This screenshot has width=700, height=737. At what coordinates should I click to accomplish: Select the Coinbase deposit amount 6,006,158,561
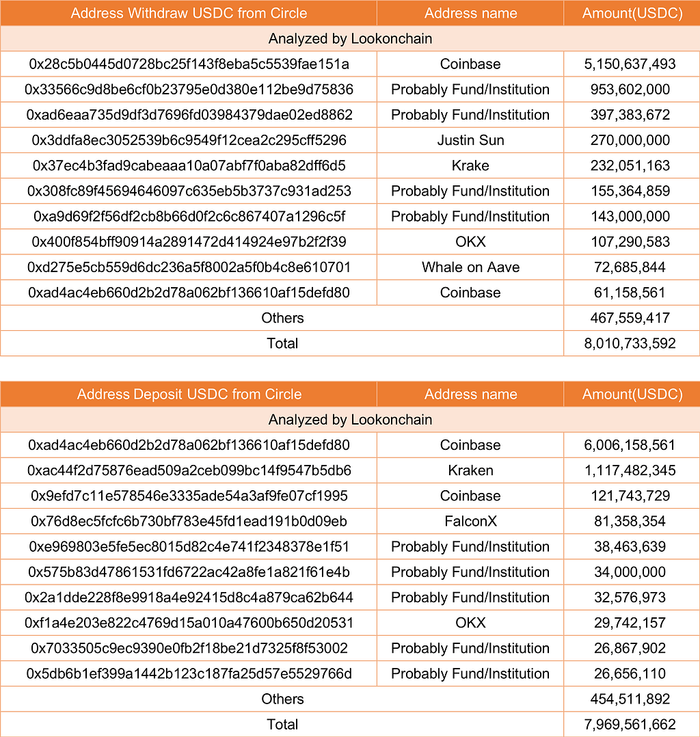pos(630,445)
